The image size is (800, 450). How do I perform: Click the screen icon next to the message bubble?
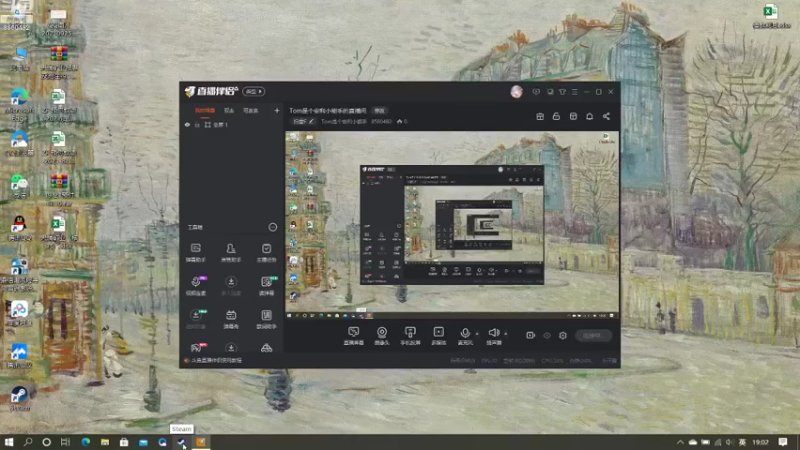pos(550,92)
